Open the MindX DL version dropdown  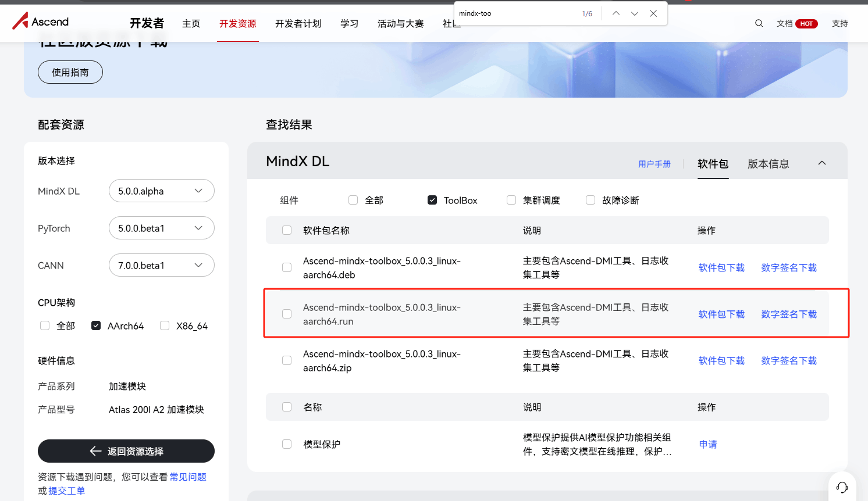click(x=162, y=191)
